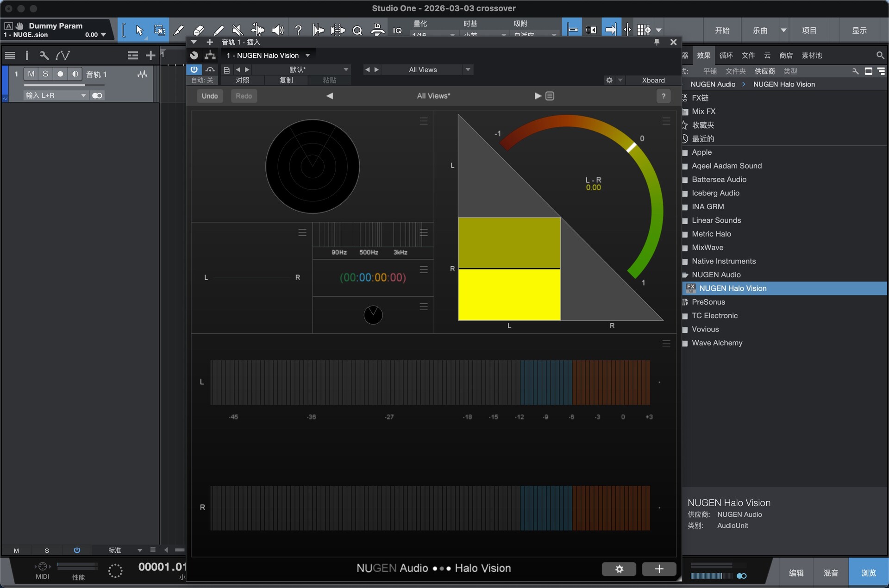Expand the 输入 L+R input selector

tap(56, 95)
